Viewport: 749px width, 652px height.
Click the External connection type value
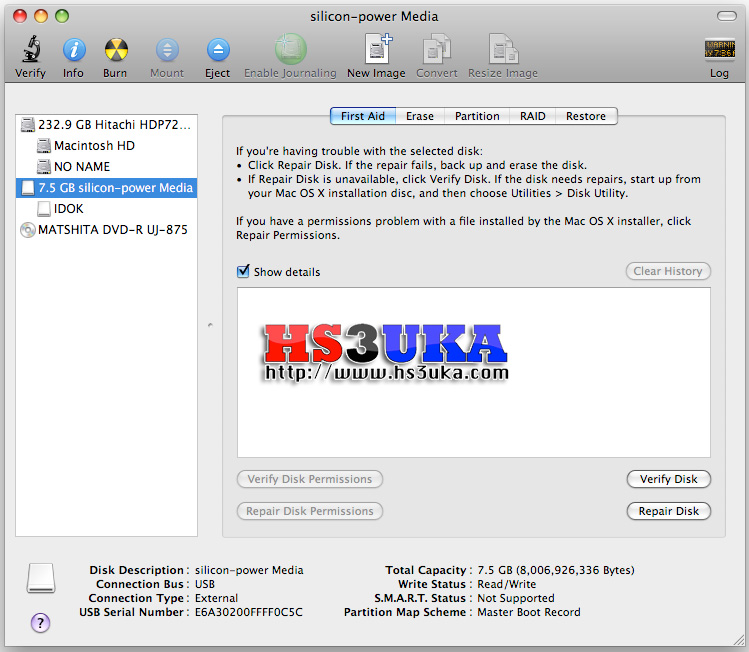click(x=216, y=598)
